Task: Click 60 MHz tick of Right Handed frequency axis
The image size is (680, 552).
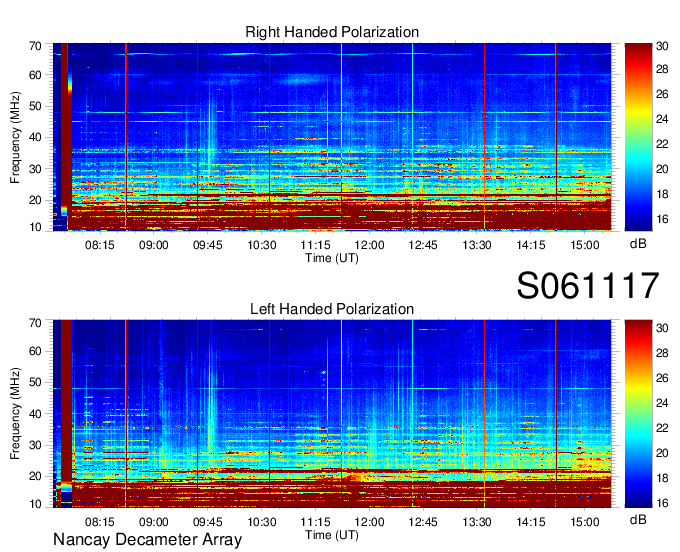Action: point(35,75)
